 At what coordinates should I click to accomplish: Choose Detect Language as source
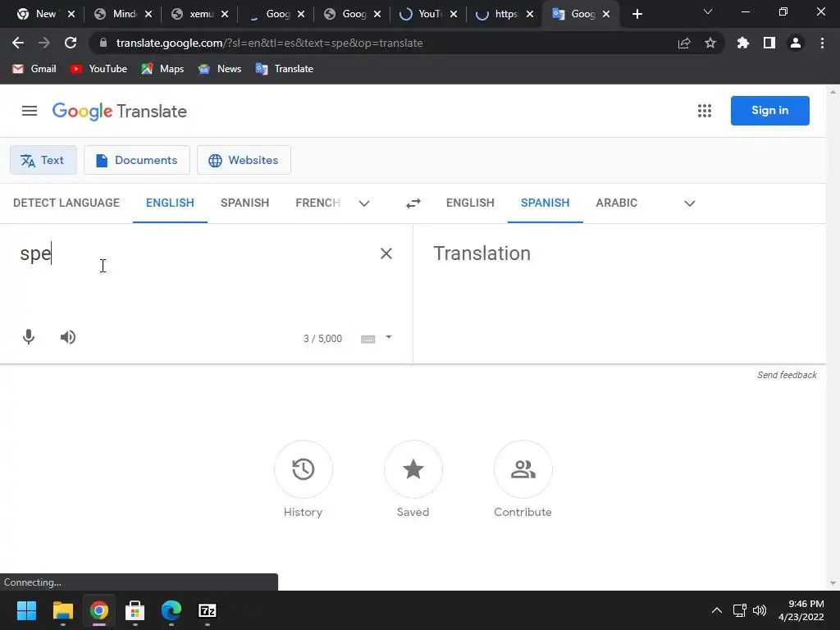(66, 203)
